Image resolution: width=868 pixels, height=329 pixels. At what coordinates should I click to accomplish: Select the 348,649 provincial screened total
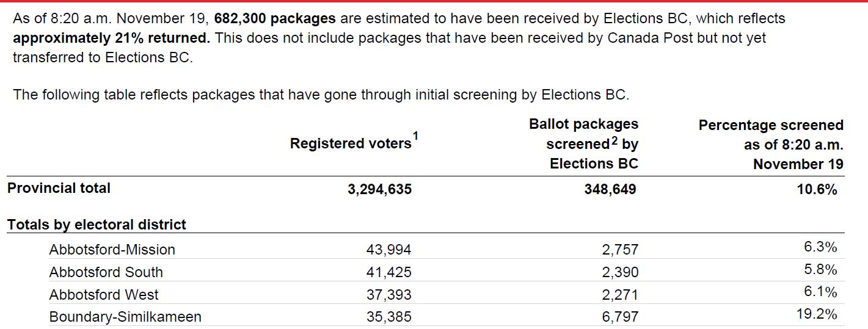coord(610,189)
